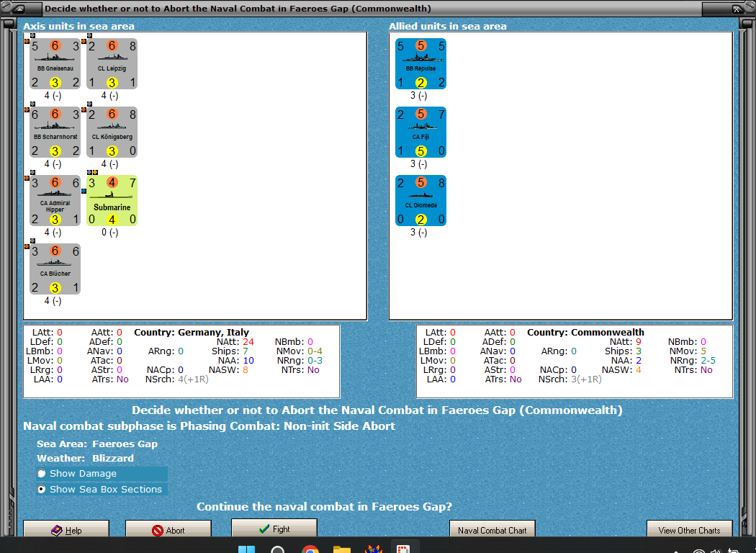Click the '0 (-)' label under Submarine

110,233
